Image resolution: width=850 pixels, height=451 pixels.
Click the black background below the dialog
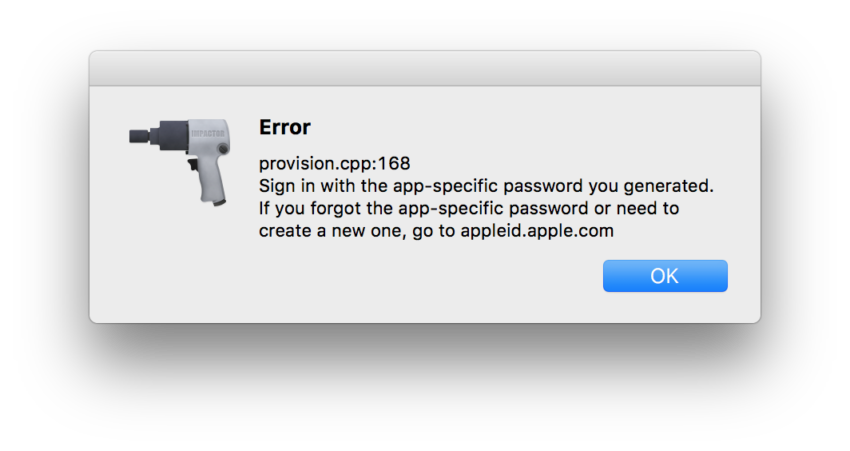(x=425, y=388)
